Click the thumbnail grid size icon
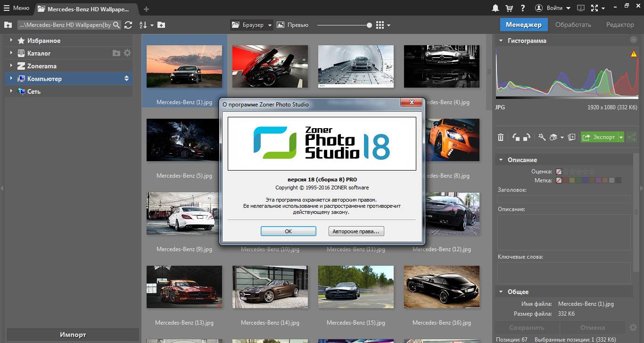This screenshot has width=644, height=343. coord(380,25)
